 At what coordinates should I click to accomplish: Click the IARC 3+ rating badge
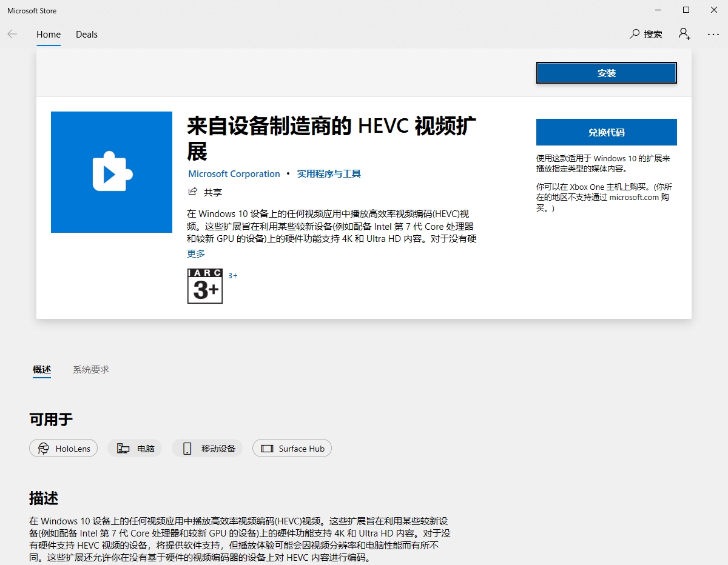[x=205, y=286]
